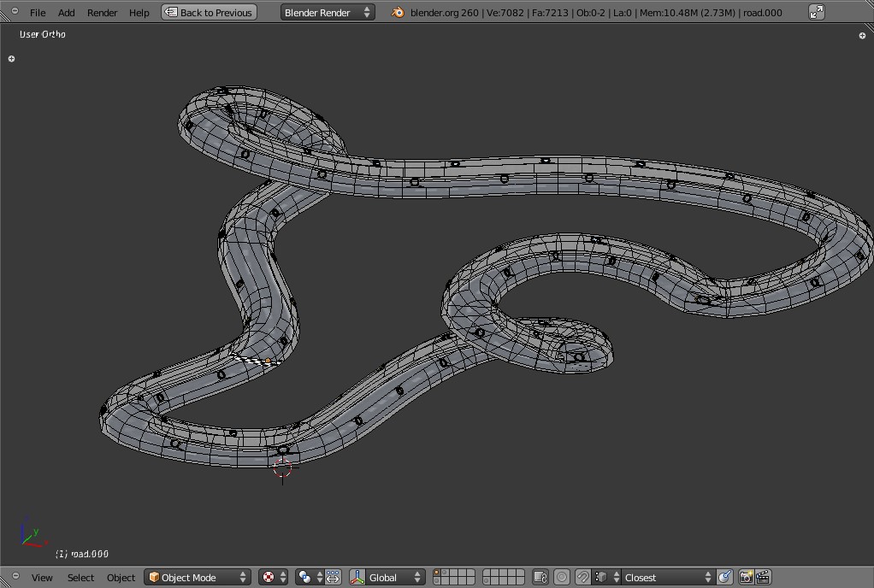Open the File menu

(38, 13)
